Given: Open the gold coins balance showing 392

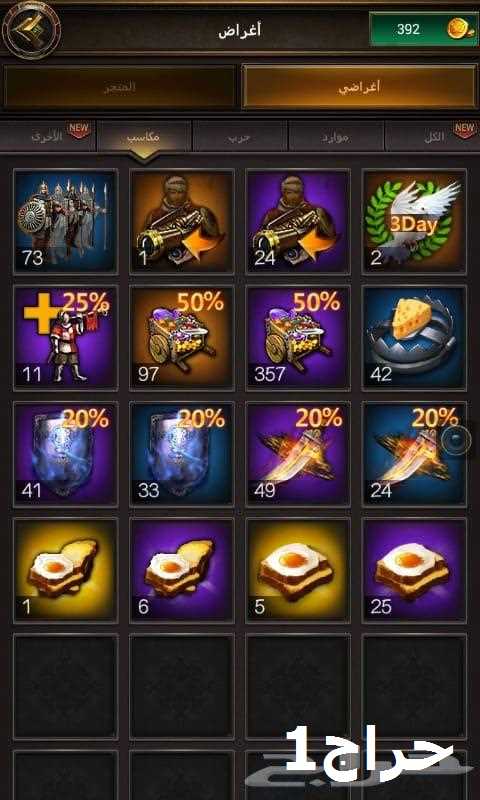Looking at the screenshot, I should click(424, 30).
